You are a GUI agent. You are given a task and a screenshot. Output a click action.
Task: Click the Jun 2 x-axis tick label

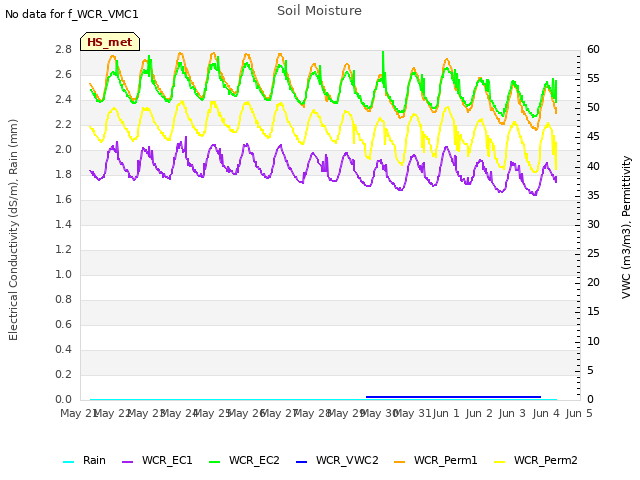coord(479,413)
